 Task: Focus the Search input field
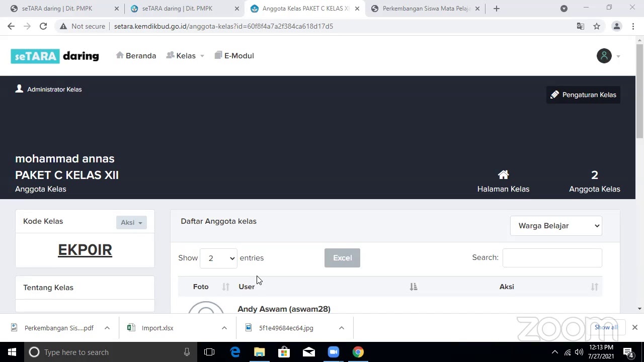tap(552, 257)
